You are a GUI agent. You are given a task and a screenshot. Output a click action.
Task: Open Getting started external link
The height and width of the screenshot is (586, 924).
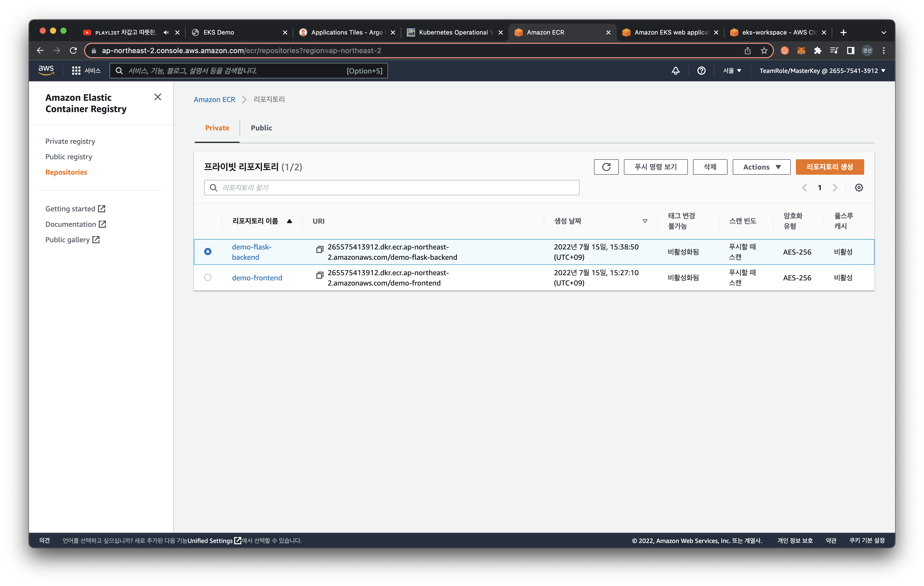point(75,209)
